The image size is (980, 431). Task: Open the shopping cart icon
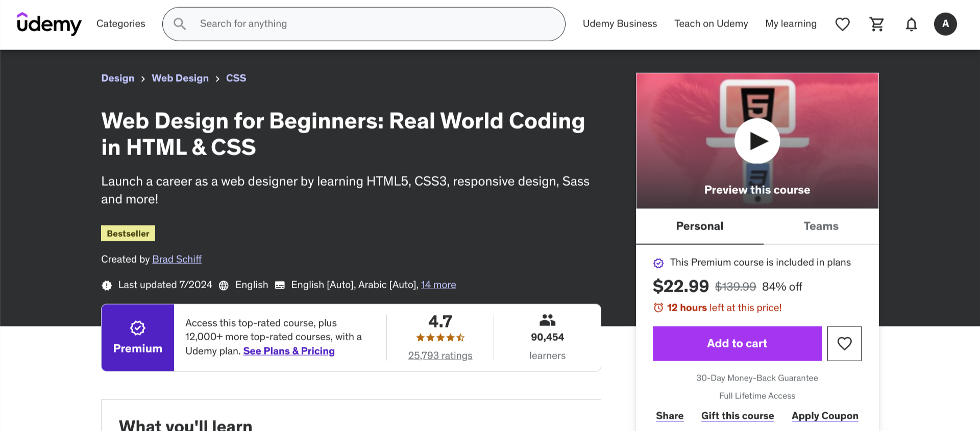[x=877, y=24]
